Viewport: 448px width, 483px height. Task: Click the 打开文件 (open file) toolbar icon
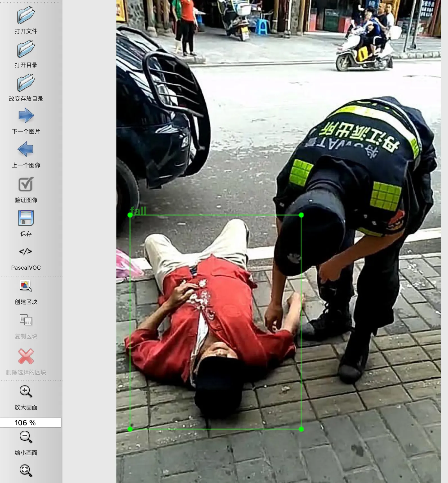26,16
